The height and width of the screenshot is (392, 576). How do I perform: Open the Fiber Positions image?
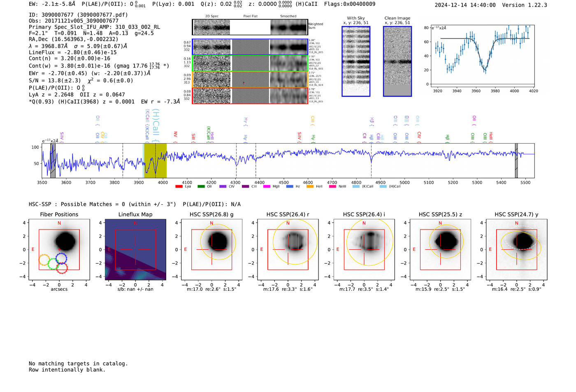pos(59,250)
